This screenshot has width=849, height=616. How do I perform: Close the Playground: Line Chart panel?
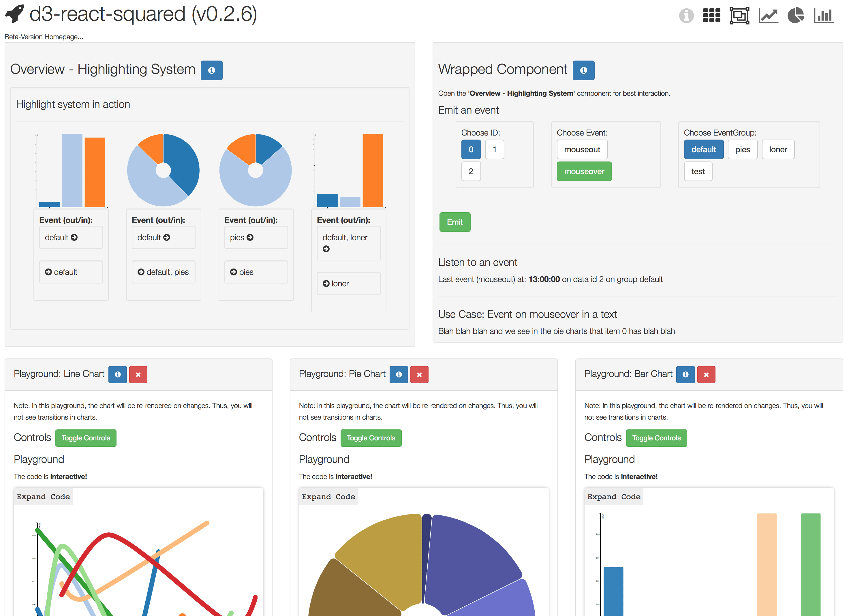point(138,374)
